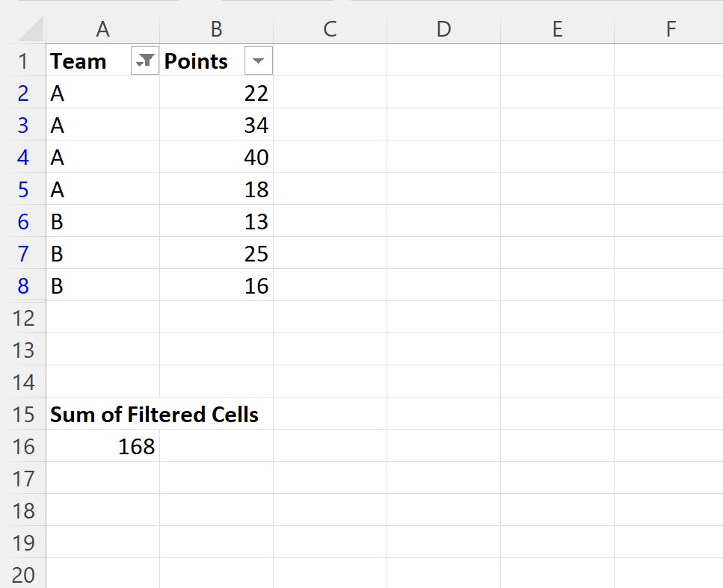Click the cell with value 40
Viewport: 723px width, 588px height.
(x=216, y=157)
